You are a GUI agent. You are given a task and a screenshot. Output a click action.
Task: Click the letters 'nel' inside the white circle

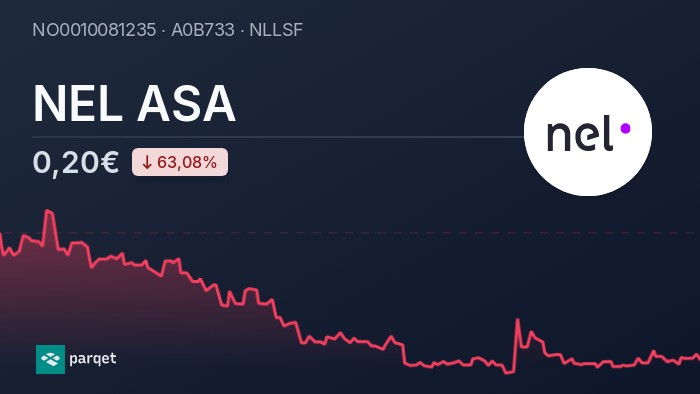click(579, 133)
